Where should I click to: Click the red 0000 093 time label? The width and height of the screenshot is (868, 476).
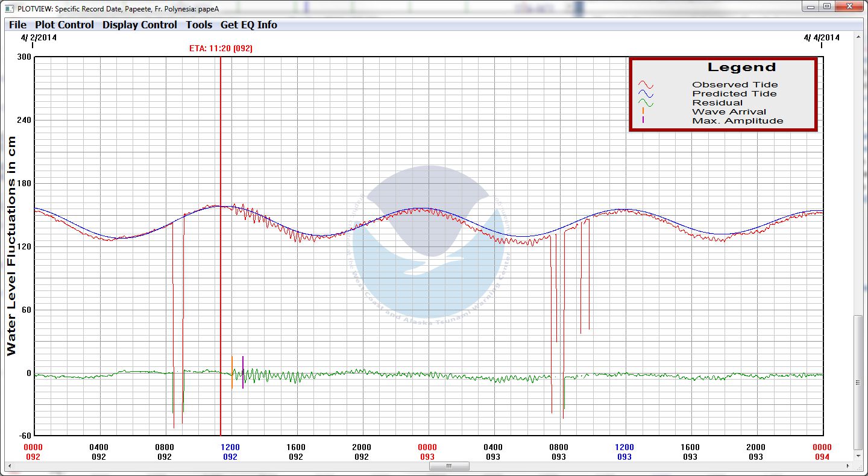427,452
